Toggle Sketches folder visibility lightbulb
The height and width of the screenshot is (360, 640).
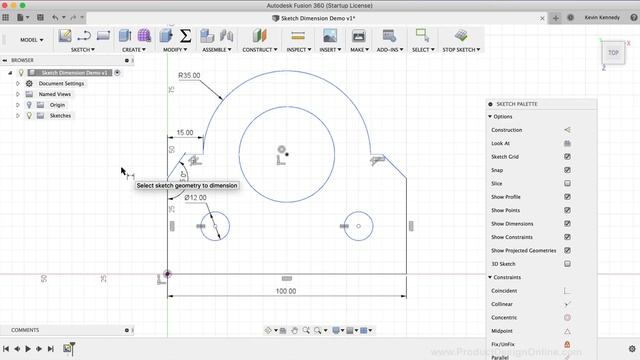[x=29, y=116]
